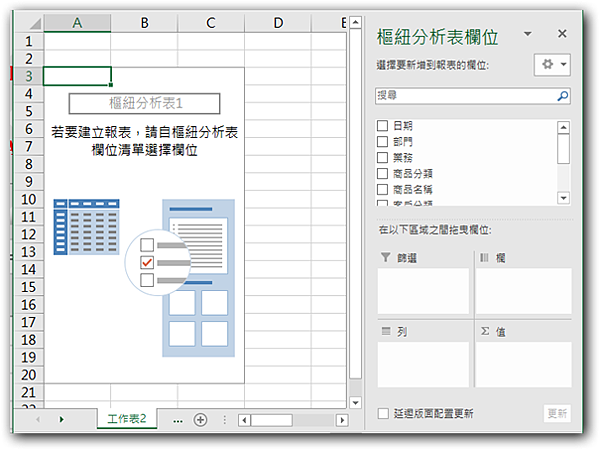
Task: Check the 部門 field checkbox
Action: [x=382, y=142]
